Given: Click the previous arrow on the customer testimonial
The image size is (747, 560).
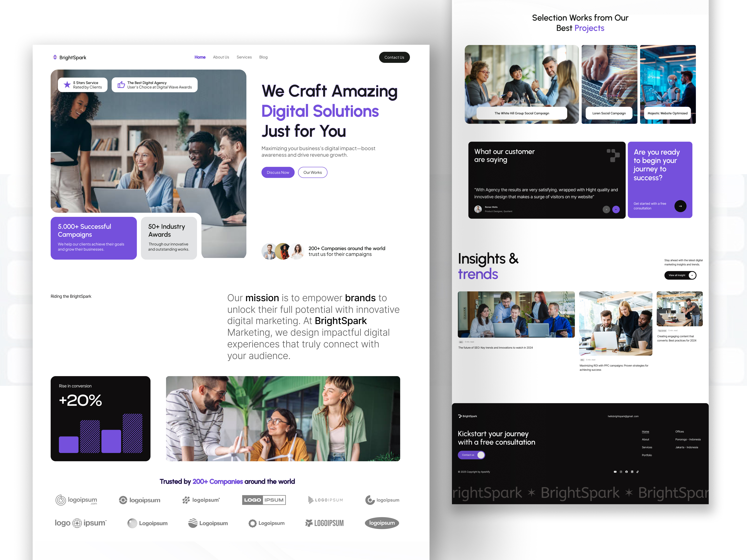Looking at the screenshot, I should (x=606, y=210).
